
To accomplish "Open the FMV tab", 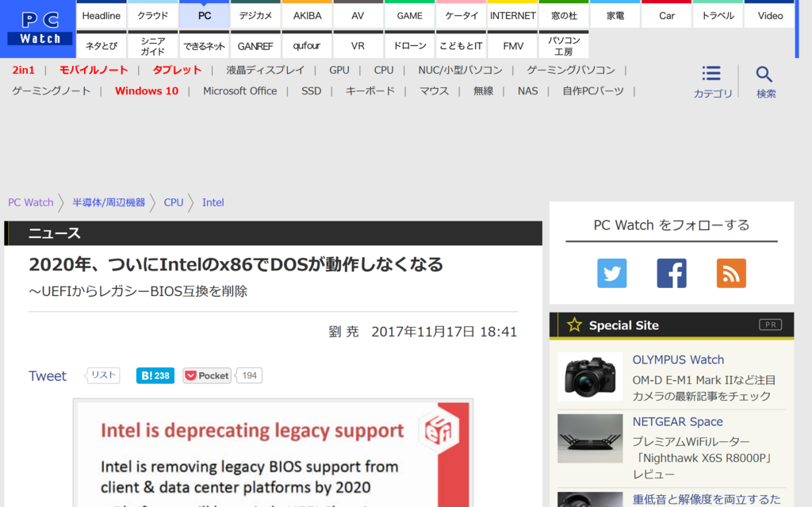I will [x=513, y=45].
